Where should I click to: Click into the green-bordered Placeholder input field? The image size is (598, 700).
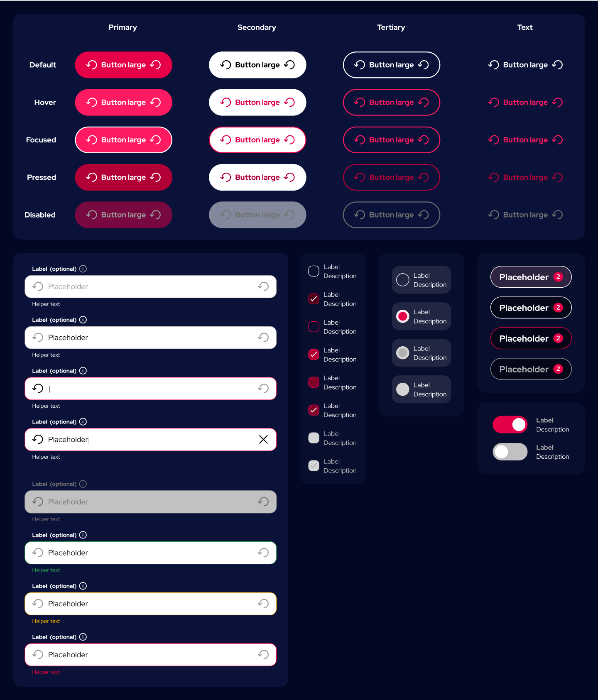pyautogui.click(x=151, y=553)
